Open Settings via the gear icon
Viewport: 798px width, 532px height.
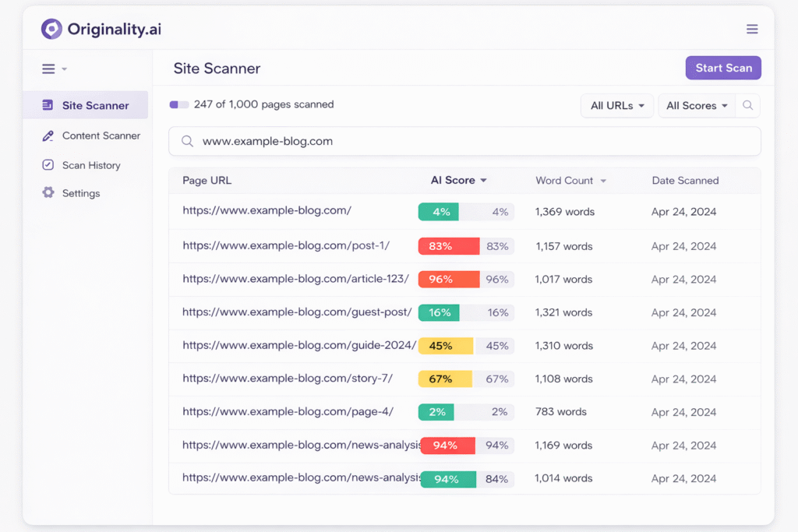(48, 193)
